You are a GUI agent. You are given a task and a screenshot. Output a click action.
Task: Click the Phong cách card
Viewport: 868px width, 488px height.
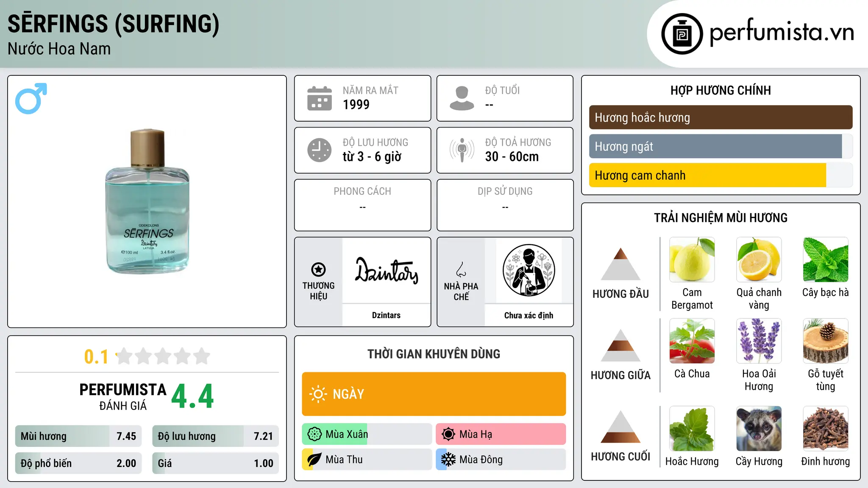point(362,205)
